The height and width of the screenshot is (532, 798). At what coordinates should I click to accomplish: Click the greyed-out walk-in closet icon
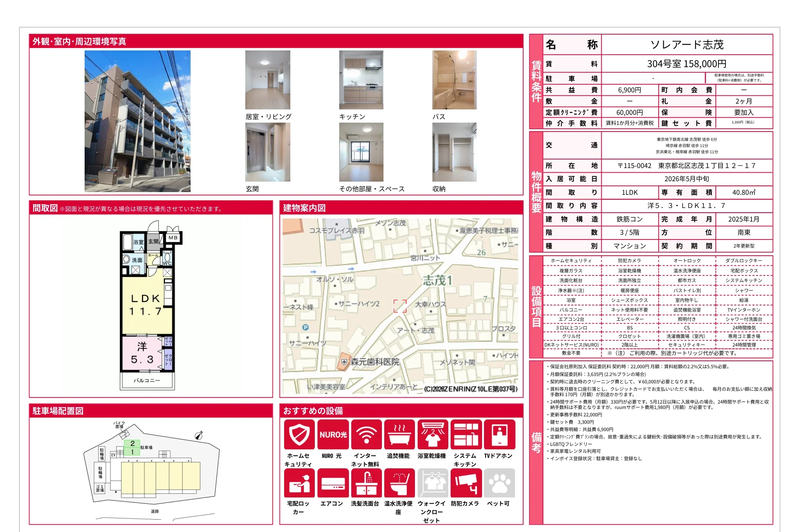click(432, 483)
